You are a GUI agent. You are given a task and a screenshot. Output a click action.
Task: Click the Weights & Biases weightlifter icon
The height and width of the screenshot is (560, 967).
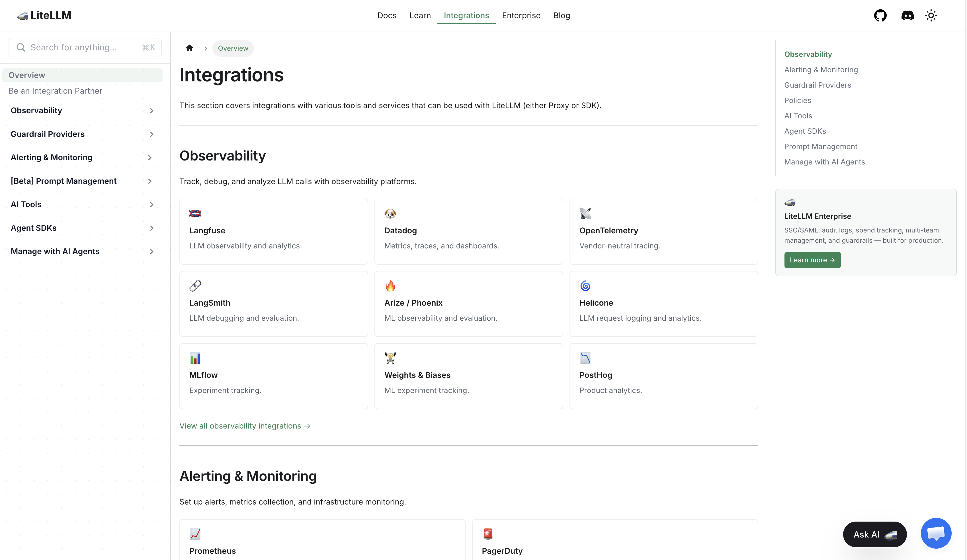click(x=390, y=358)
